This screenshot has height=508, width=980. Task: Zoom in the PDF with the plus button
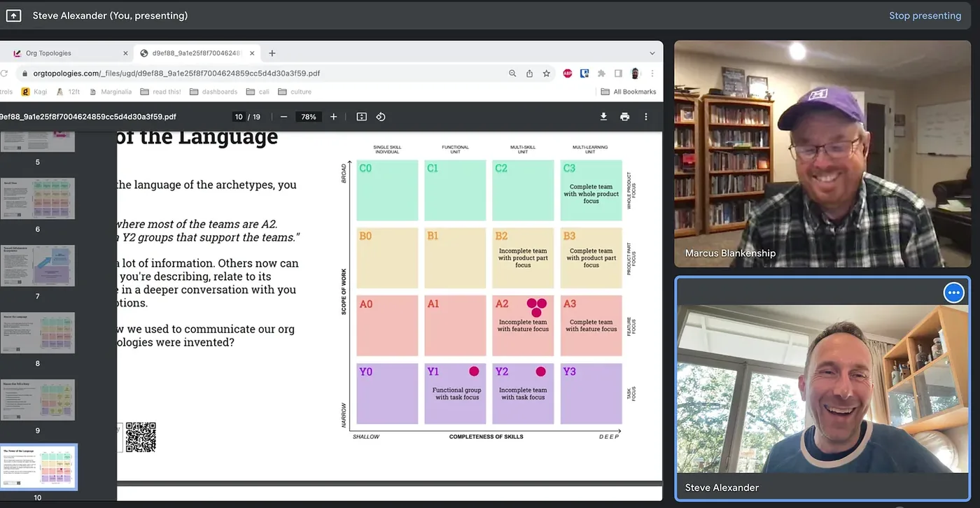[334, 117]
